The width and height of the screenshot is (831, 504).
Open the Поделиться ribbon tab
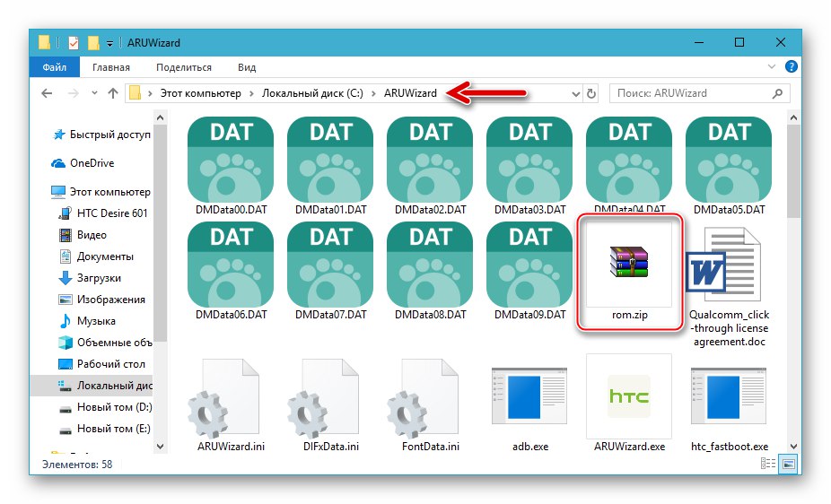183,67
